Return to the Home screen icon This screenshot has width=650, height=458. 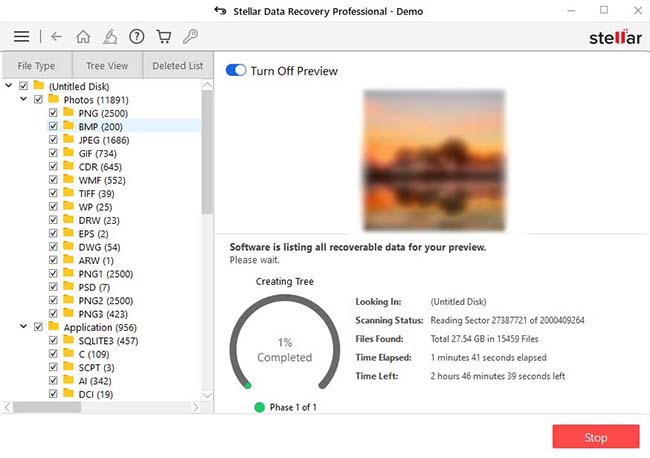click(83, 37)
